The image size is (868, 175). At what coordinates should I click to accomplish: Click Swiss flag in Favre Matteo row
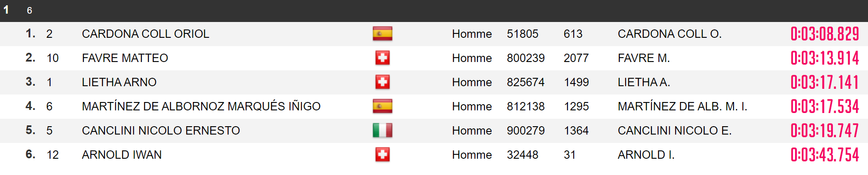point(382,58)
